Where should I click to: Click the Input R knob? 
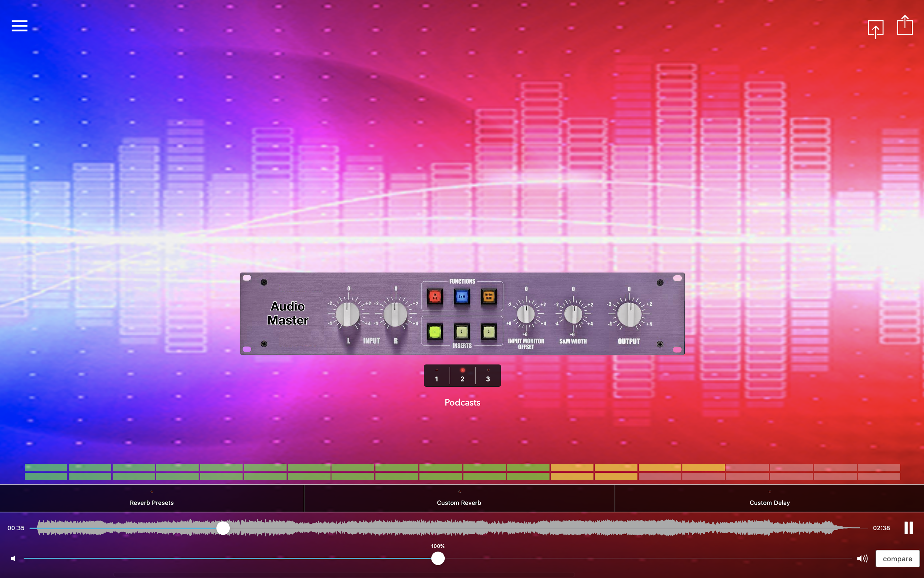[395, 314]
